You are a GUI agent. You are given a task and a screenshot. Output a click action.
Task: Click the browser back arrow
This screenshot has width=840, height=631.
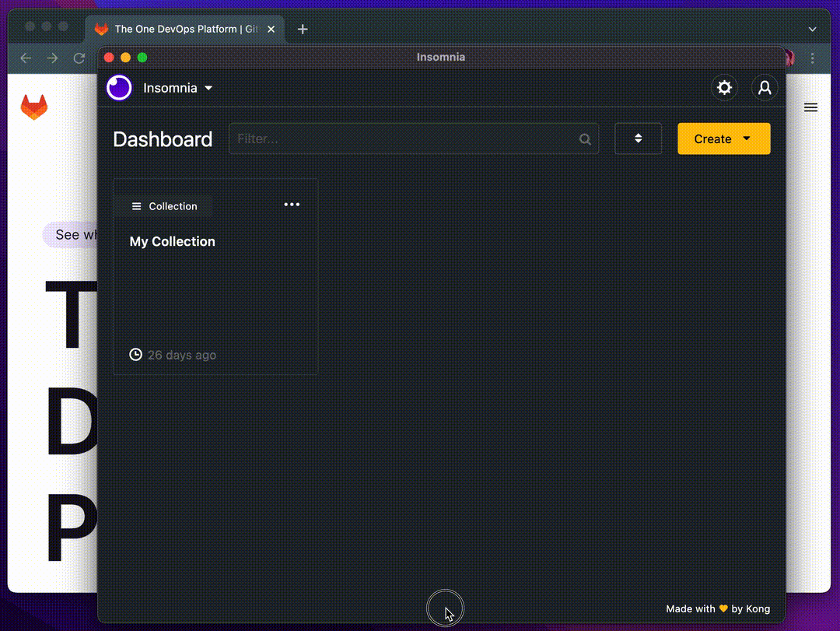pos(26,58)
